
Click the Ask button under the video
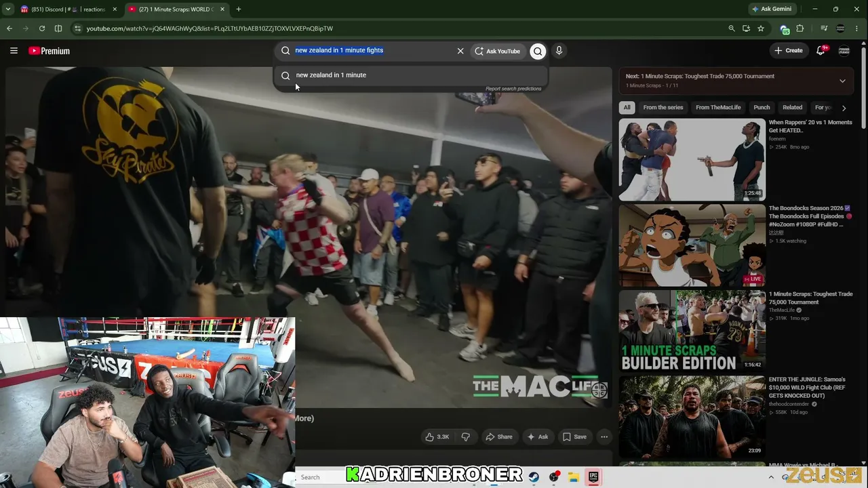(538, 437)
